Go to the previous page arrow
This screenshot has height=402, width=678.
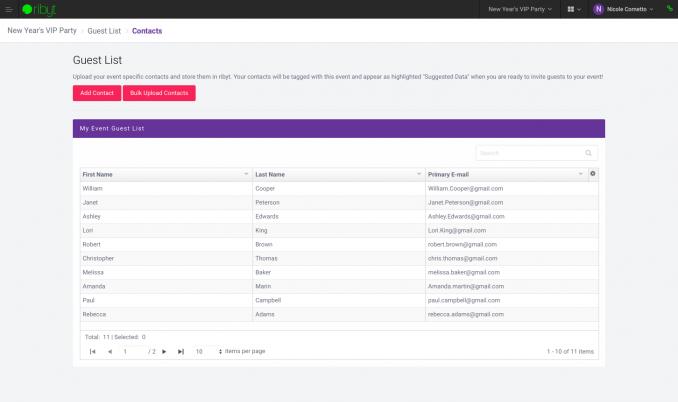pos(110,352)
